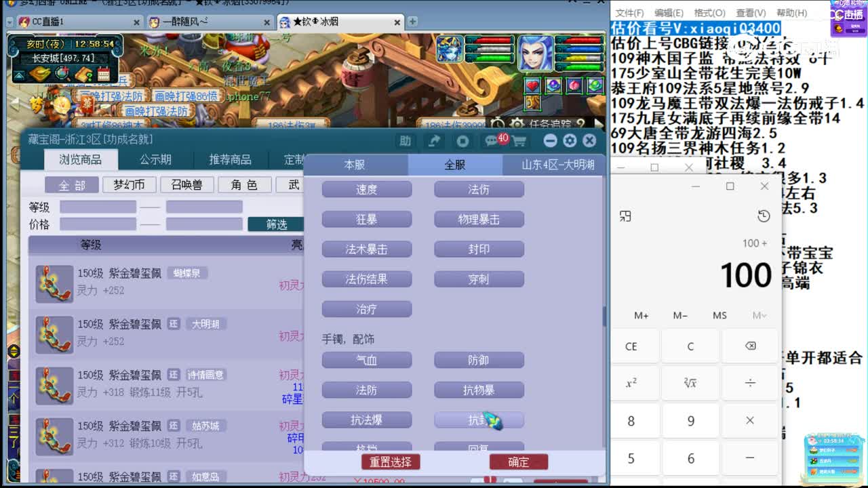
Task: Click the maximum 价格 input field
Action: 204,224
